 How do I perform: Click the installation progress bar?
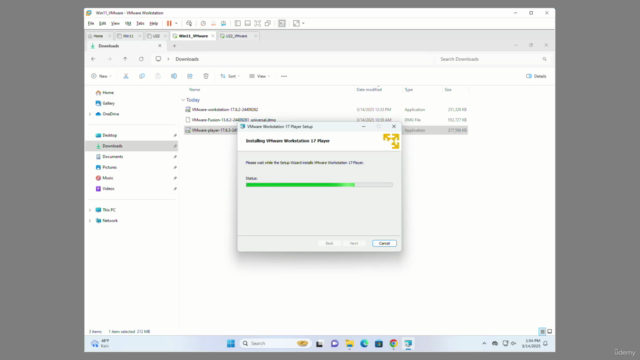pos(319,185)
